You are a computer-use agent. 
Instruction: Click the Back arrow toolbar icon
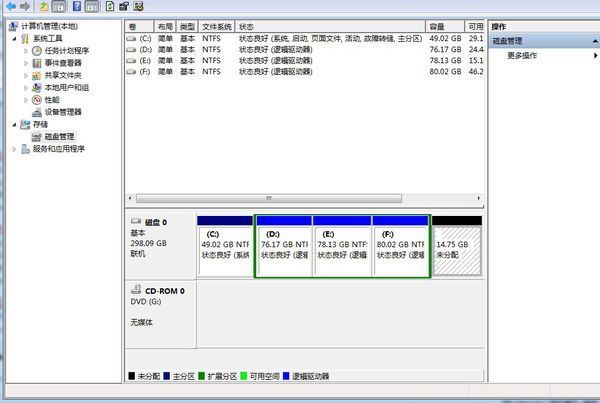click(9, 6)
